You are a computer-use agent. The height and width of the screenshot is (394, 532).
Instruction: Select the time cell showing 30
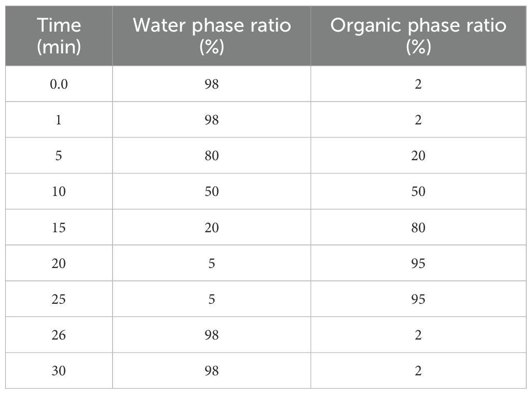pos(59,371)
